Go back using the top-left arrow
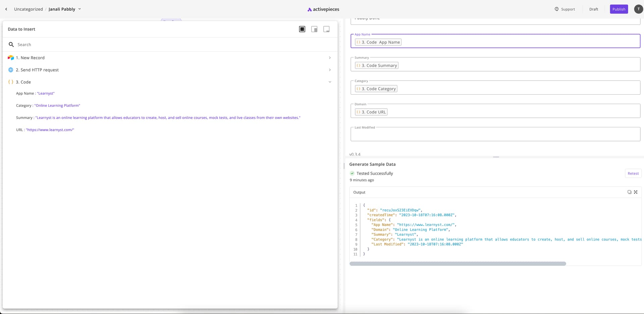The width and height of the screenshot is (644, 314). pyautogui.click(x=6, y=9)
